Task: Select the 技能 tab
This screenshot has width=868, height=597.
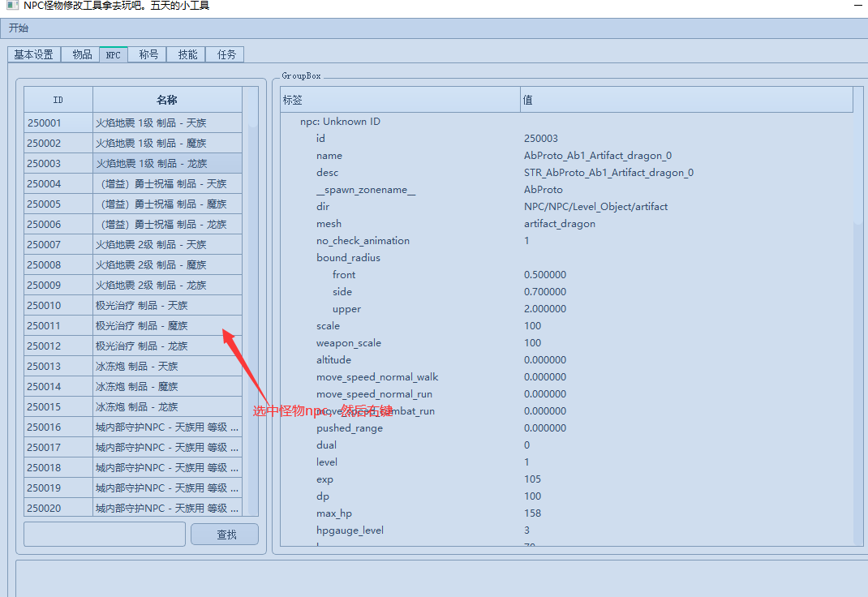Action: pyautogui.click(x=187, y=55)
